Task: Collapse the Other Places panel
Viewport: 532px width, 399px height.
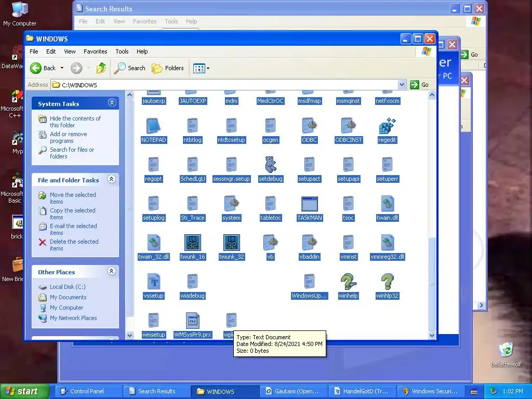Action: coord(111,271)
